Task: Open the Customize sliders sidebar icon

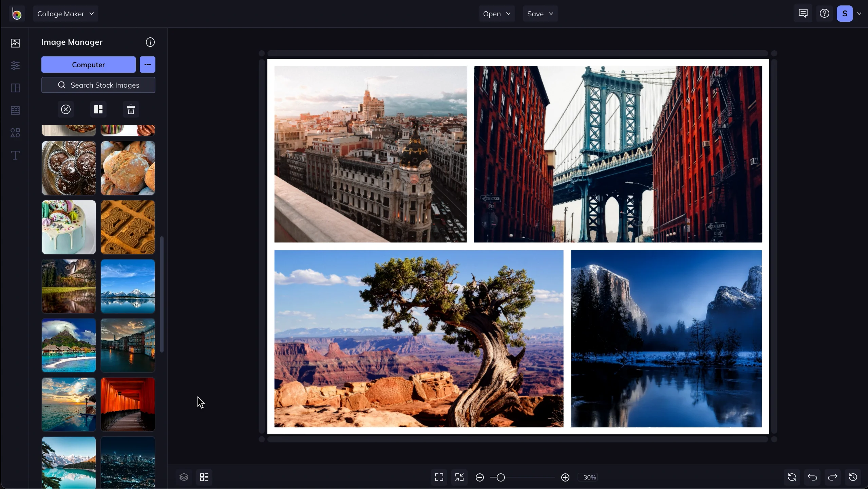Action: 15,65
